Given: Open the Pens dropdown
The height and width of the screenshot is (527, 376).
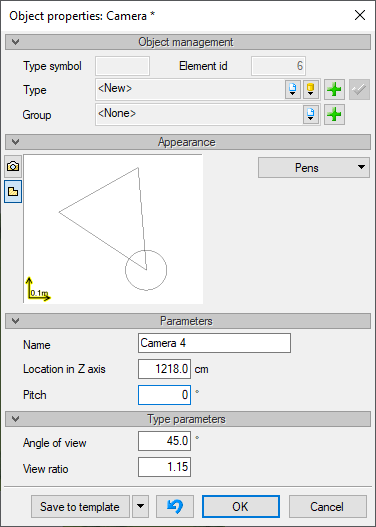Looking at the screenshot, I should click(x=314, y=168).
